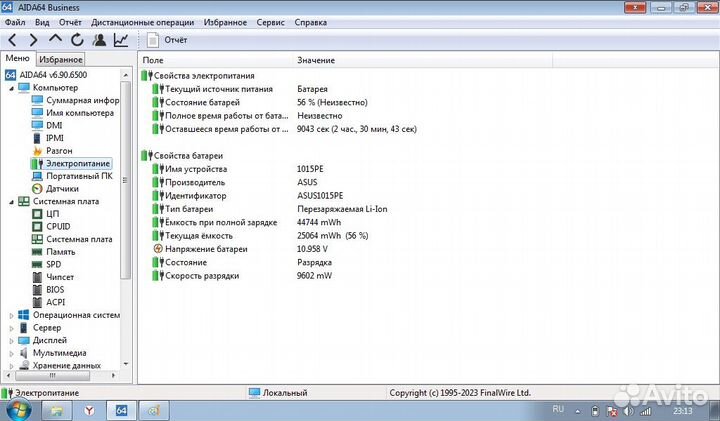Sort by the Значение column header
Viewport: 720px width, 421px height.
pos(422,60)
